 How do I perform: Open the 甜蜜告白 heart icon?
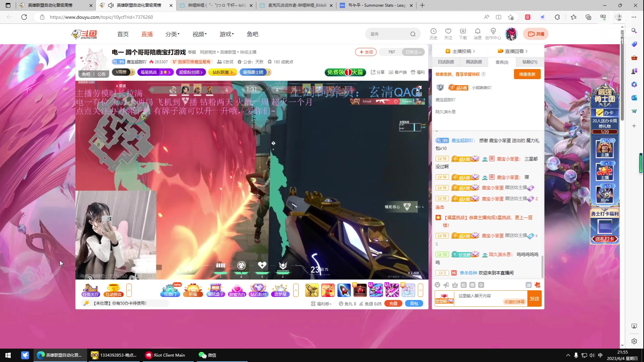click(237, 290)
